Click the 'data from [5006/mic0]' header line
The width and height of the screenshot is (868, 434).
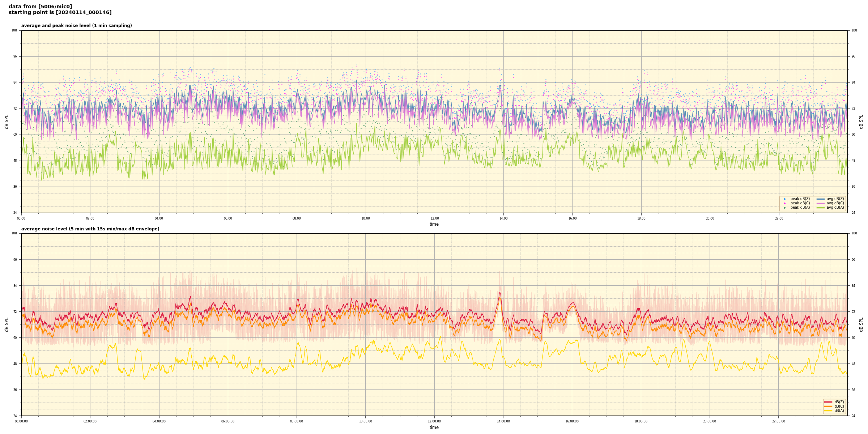40,7
